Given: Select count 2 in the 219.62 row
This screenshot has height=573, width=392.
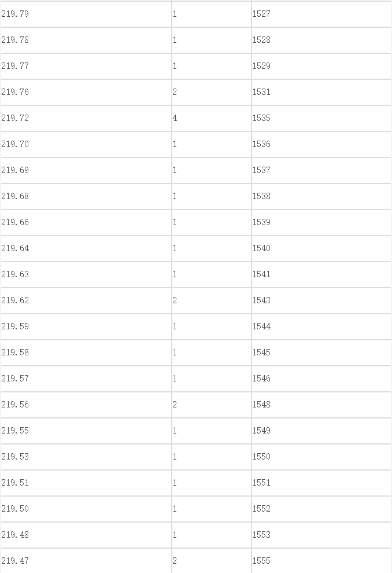Looking at the screenshot, I should 212,300.
